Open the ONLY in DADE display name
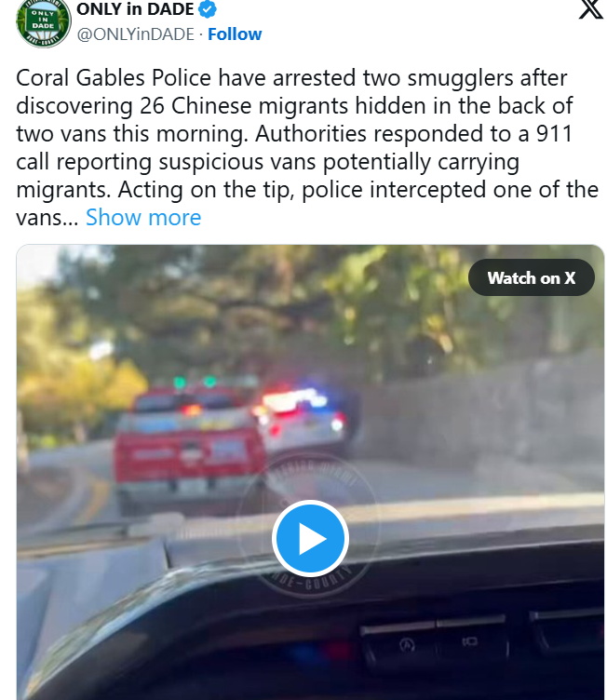The width and height of the screenshot is (607, 700). click(x=135, y=9)
